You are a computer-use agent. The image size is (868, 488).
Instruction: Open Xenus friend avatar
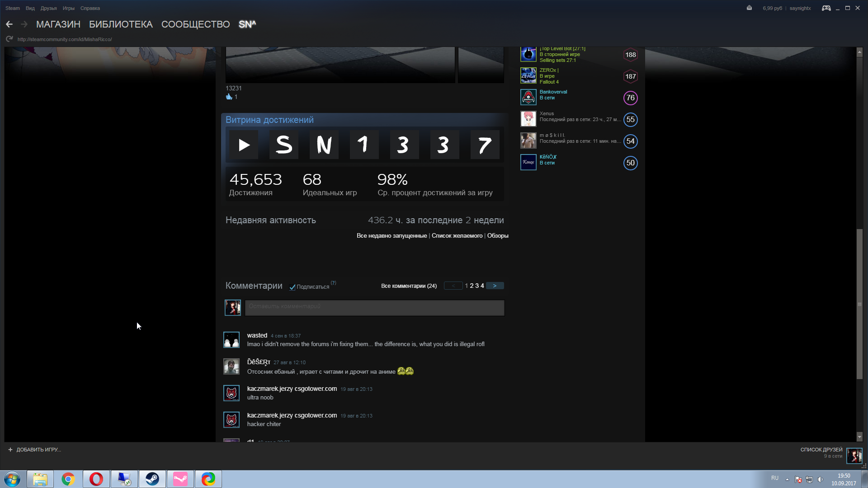click(x=528, y=119)
